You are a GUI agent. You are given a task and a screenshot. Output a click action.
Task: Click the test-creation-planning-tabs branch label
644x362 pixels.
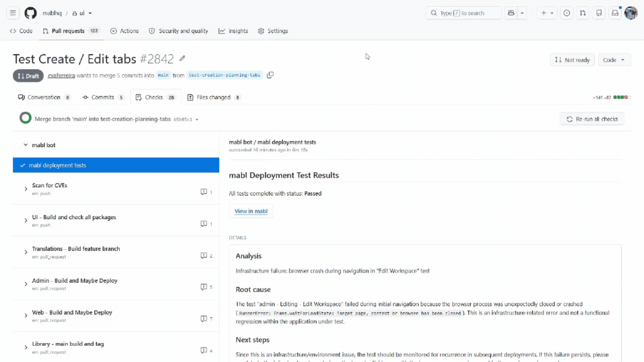pyautogui.click(x=224, y=75)
